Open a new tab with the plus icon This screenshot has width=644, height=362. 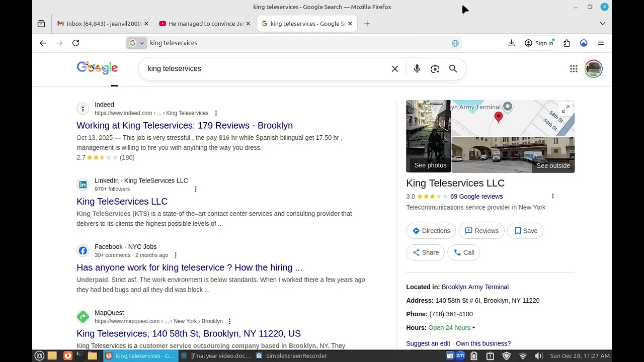click(367, 24)
